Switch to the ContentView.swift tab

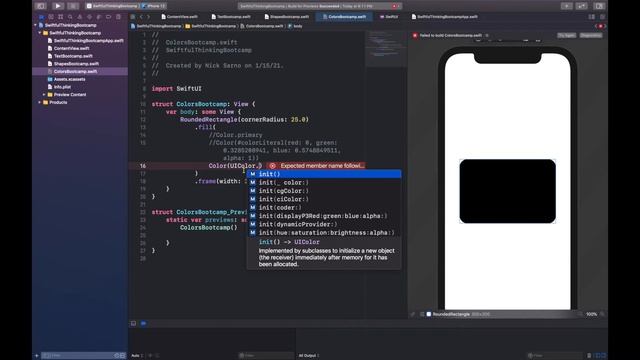180,17
